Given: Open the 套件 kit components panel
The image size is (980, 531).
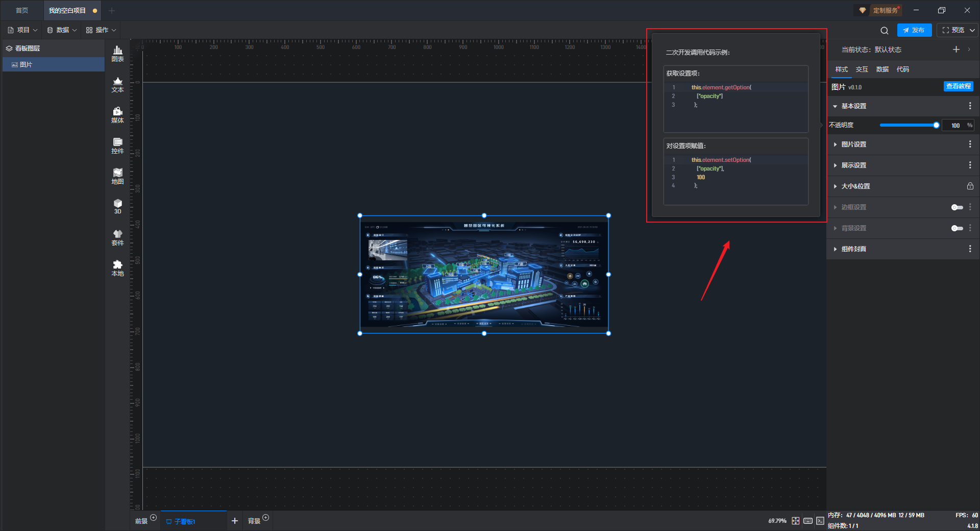Looking at the screenshot, I should click(117, 237).
